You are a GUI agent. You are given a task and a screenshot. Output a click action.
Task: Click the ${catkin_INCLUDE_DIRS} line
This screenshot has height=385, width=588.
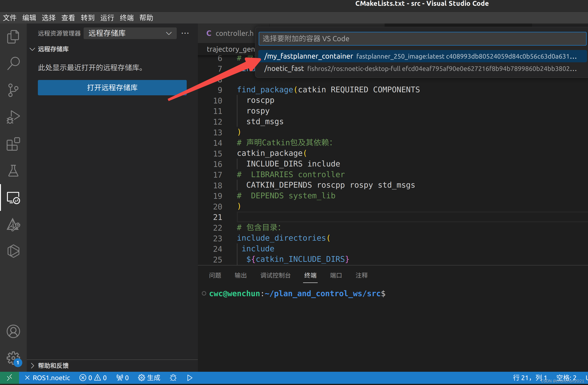[298, 259]
